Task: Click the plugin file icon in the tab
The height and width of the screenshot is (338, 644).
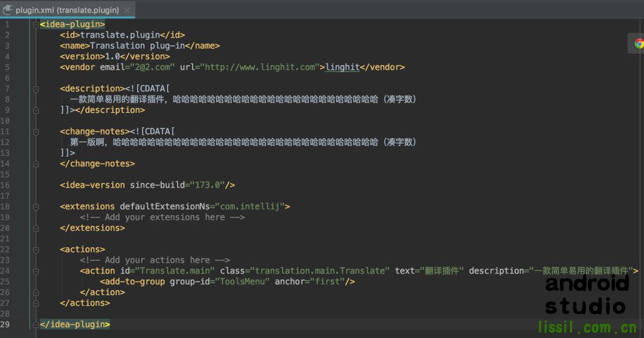Action: pos(7,10)
